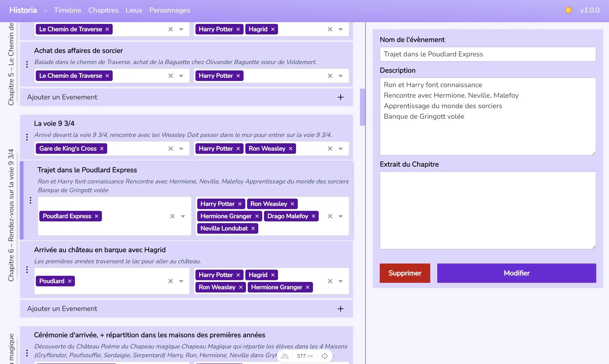The image size is (609, 364).
Task: Save changes with Modifier button
Action: 517,273
